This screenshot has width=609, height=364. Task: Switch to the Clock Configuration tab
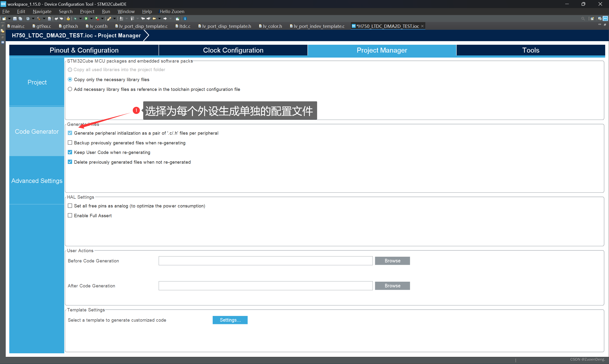pos(233,50)
